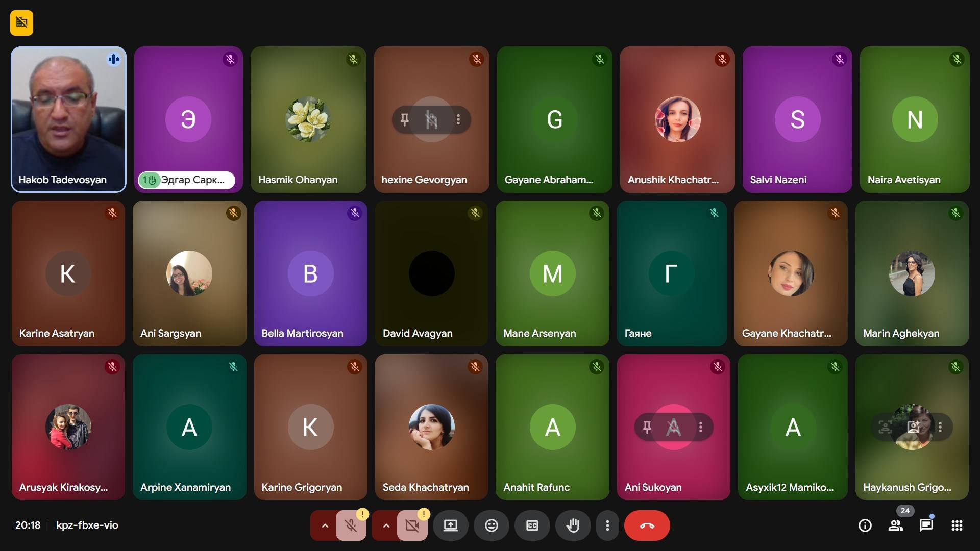
Task: Select Gayane Abraham's tile avatar
Action: (x=555, y=119)
